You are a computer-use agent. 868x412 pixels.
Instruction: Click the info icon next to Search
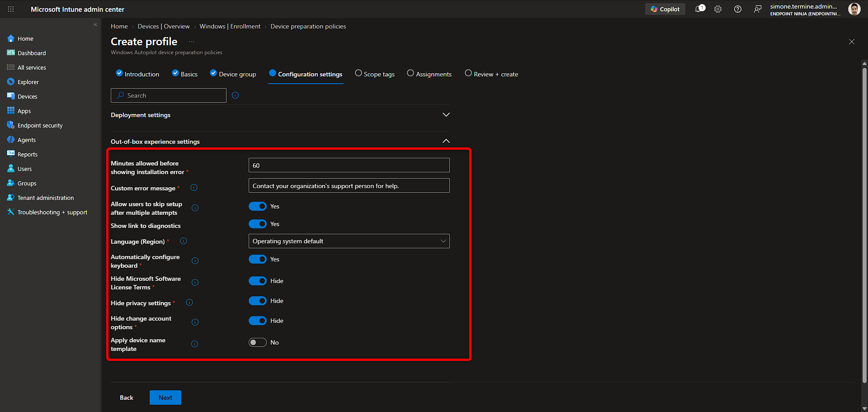point(235,95)
